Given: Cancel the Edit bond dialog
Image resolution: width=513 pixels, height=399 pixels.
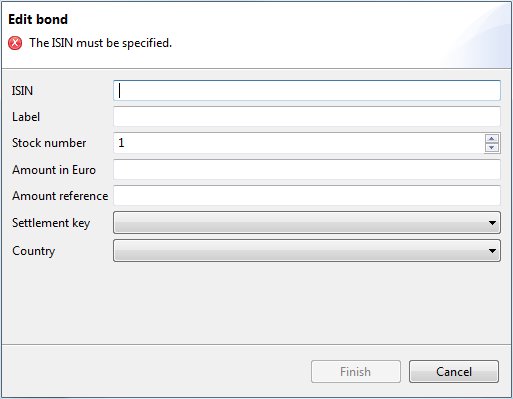Looking at the screenshot, I should click(454, 371).
